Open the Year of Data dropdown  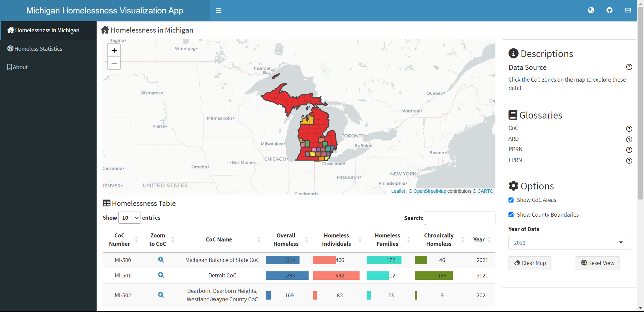(x=569, y=242)
